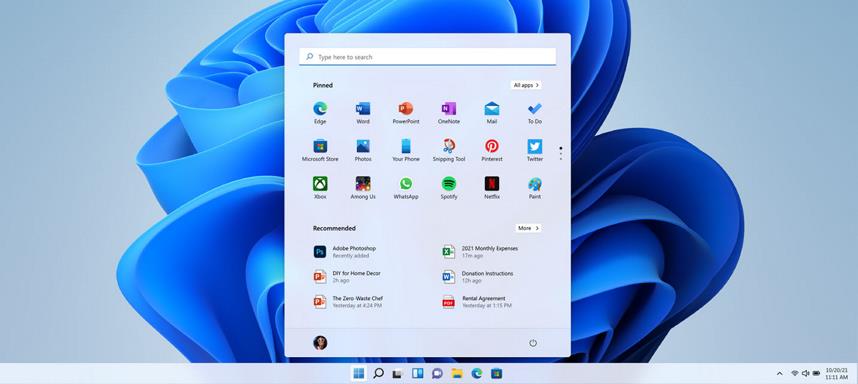This screenshot has height=384, width=858.
Task: Open Microsoft Store pinned icon
Action: (x=320, y=150)
